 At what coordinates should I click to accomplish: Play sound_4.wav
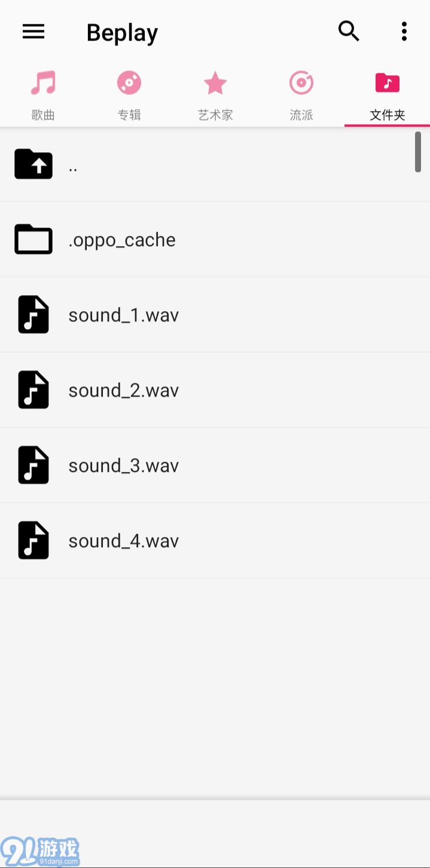123,540
